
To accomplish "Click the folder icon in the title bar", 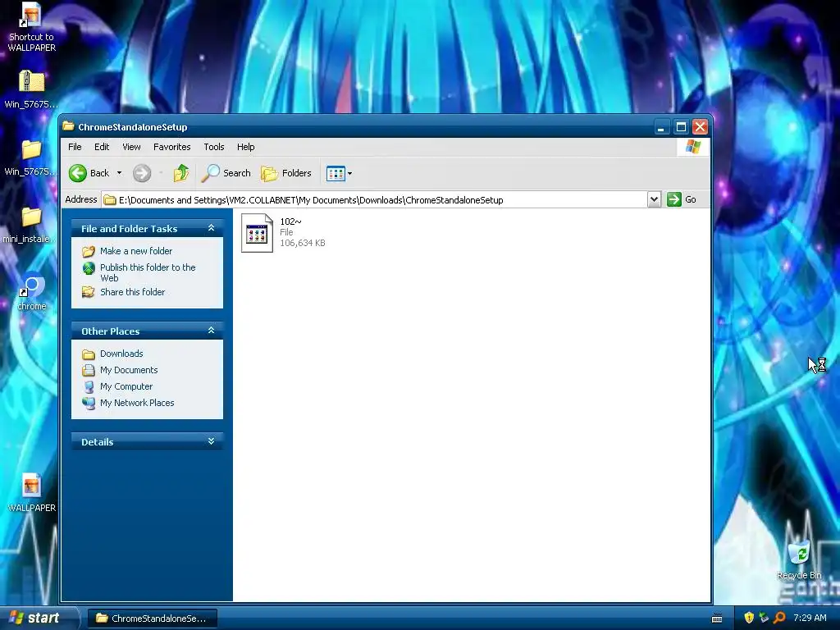I will tap(68, 126).
